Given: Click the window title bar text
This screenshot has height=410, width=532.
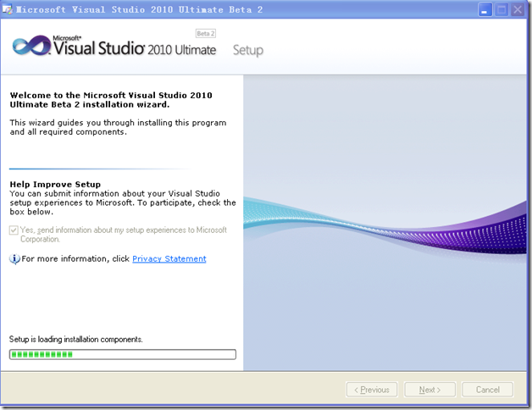Looking at the screenshot, I should coord(140,9).
